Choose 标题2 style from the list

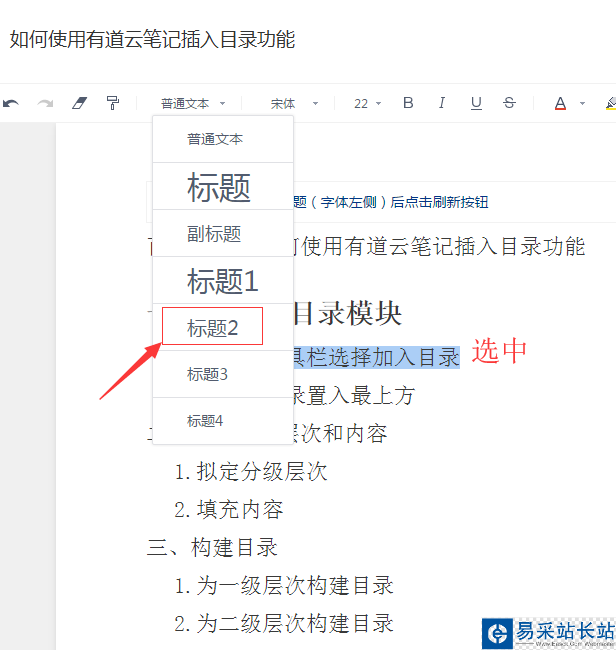pyautogui.click(x=223, y=327)
